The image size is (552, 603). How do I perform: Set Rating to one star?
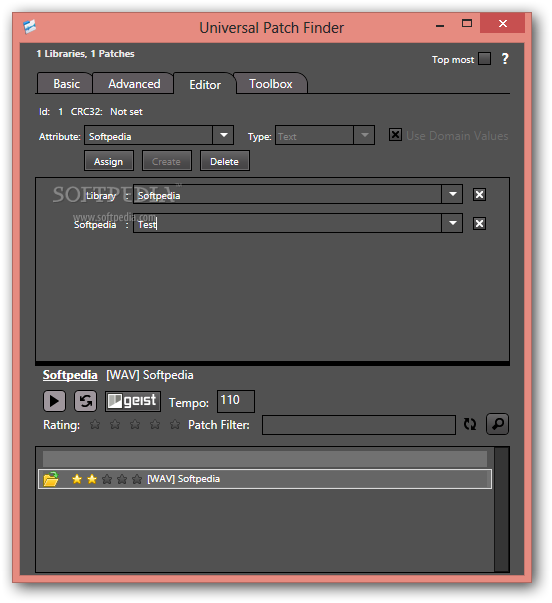pos(95,425)
